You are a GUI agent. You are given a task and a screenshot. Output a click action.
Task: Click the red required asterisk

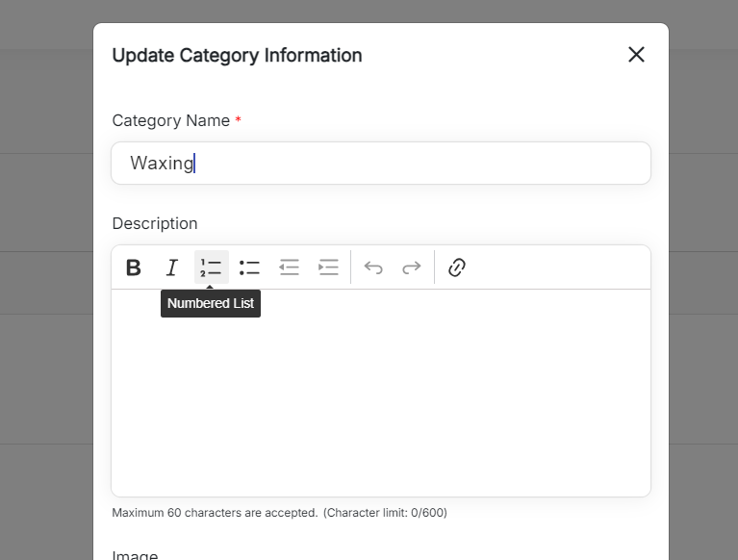pyautogui.click(x=239, y=120)
